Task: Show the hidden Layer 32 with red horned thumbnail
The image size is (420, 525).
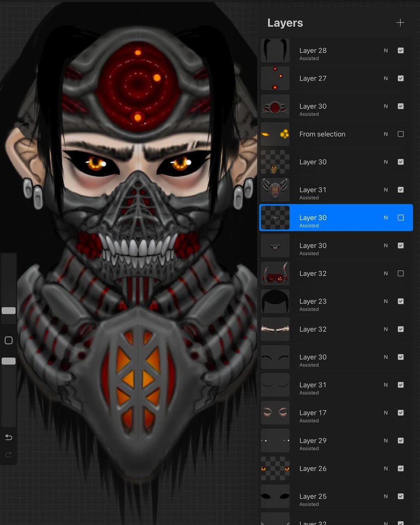Action: point(400,273)
